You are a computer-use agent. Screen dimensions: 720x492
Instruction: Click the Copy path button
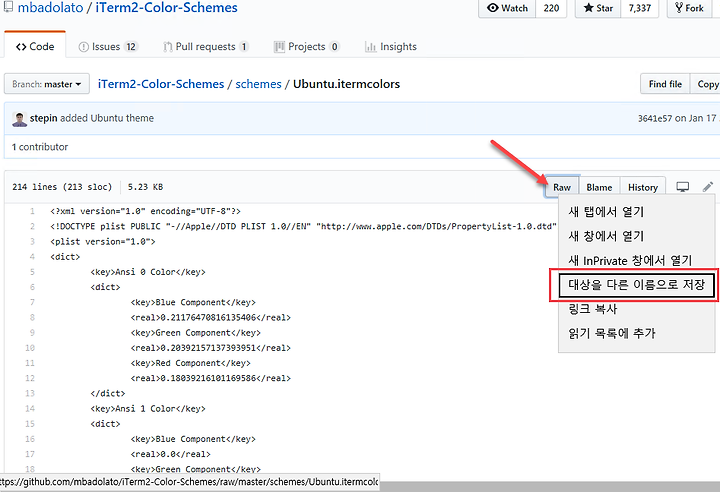pyautogui.click(x=705, y=84)
